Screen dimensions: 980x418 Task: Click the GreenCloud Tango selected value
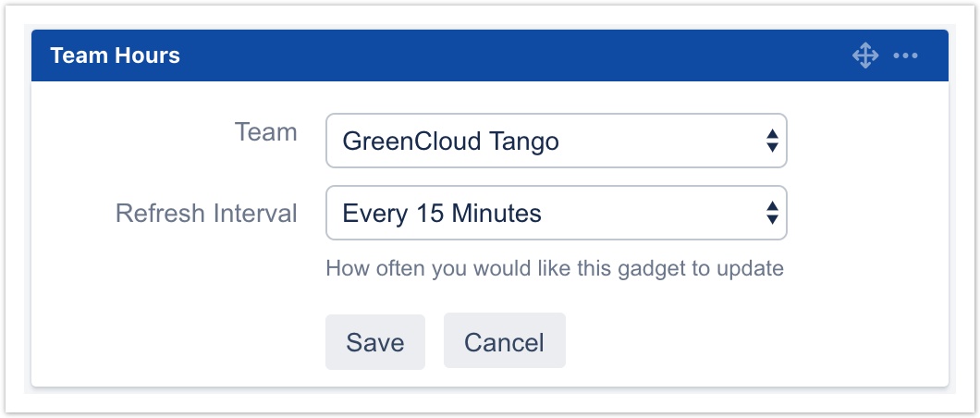pos(450,141)
